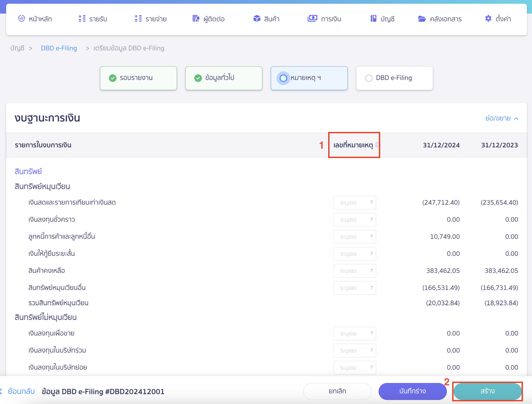Select the notes step radio circle
The image size is (532, 404).
pos(283,78)
